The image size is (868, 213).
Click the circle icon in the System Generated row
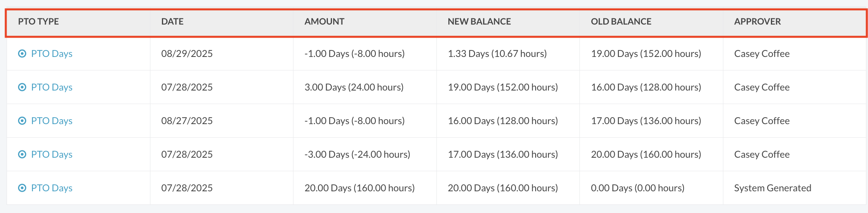coord(22,188)
